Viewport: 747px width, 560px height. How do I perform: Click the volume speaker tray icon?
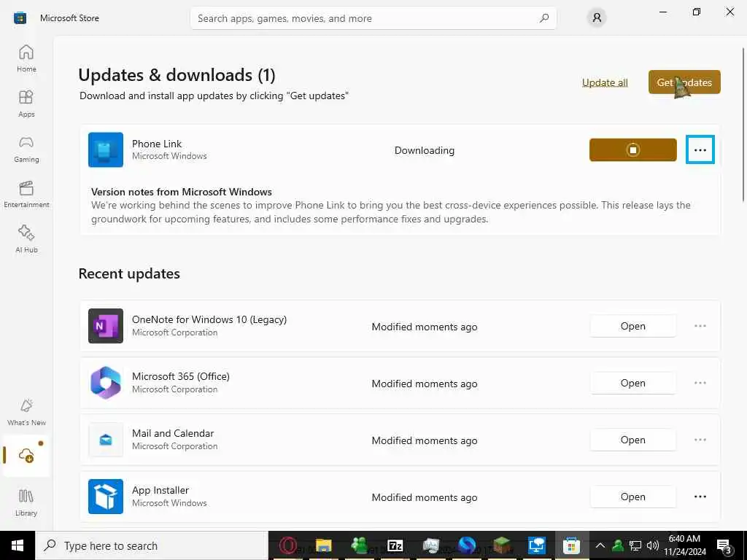(x=653, y=545)
